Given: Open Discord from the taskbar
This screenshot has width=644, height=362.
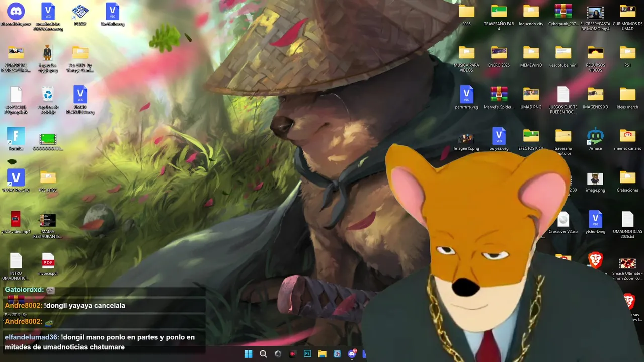Looking at the screenshot, I should (352, 354).
